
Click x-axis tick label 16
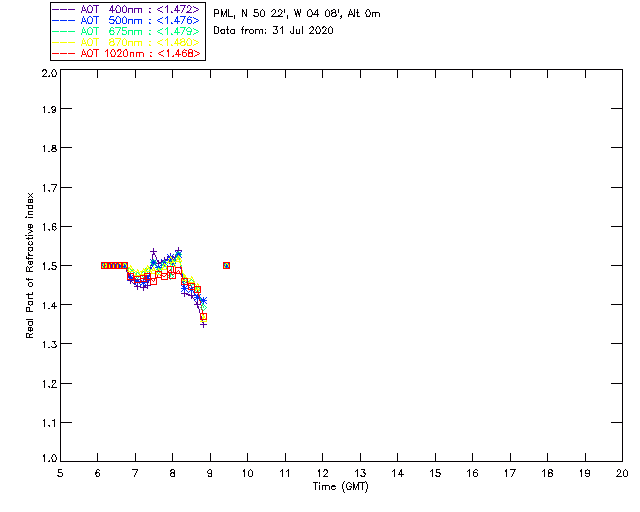(x=472, y=473)
